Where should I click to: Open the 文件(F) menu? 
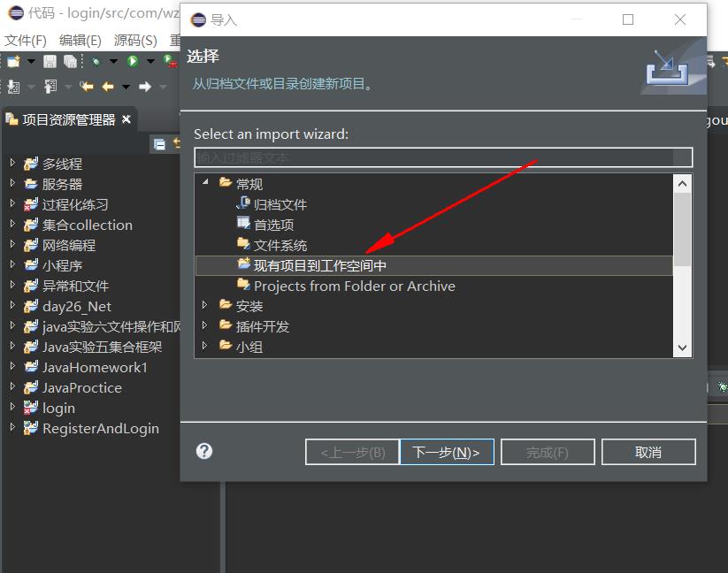point(26,41)
